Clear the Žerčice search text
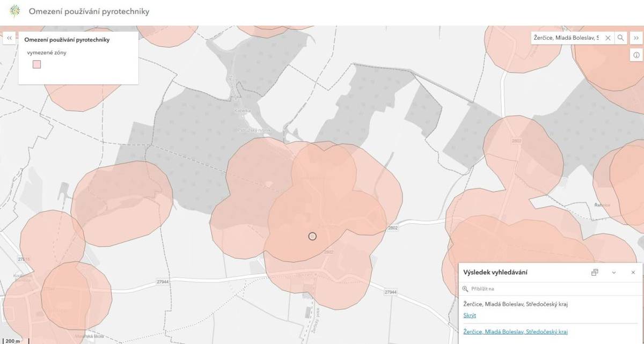Screen dimensions: 644x344 click(x=608, y=38)
